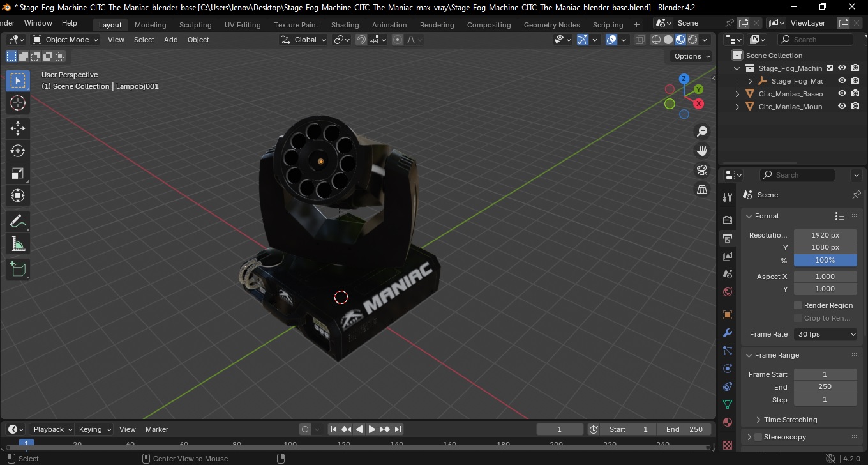Image resolution: width=868 pixels, height=465 pixels.
Task: Switch to the UV Editing workspace tab
Action: tap(243, 25)
